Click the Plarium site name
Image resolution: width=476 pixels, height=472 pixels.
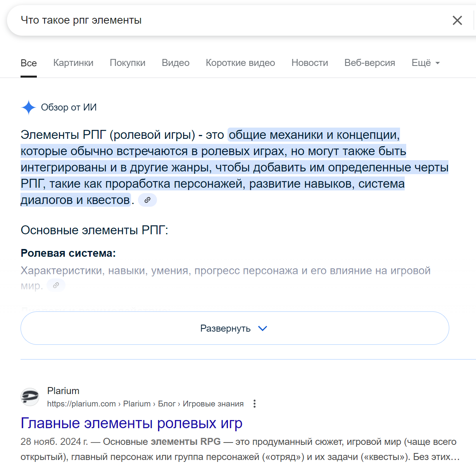point(63,391)
